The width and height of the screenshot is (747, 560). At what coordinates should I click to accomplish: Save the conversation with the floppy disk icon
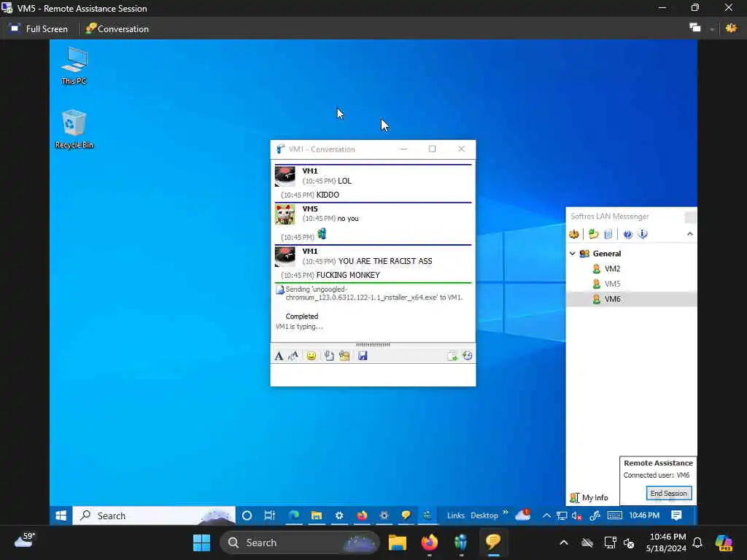[363, 356]
